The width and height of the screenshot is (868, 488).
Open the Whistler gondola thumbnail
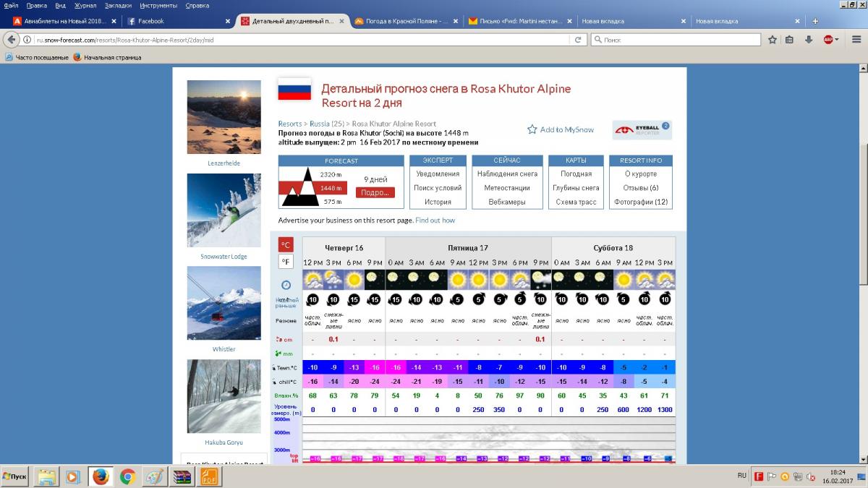(x=224, y=303)
